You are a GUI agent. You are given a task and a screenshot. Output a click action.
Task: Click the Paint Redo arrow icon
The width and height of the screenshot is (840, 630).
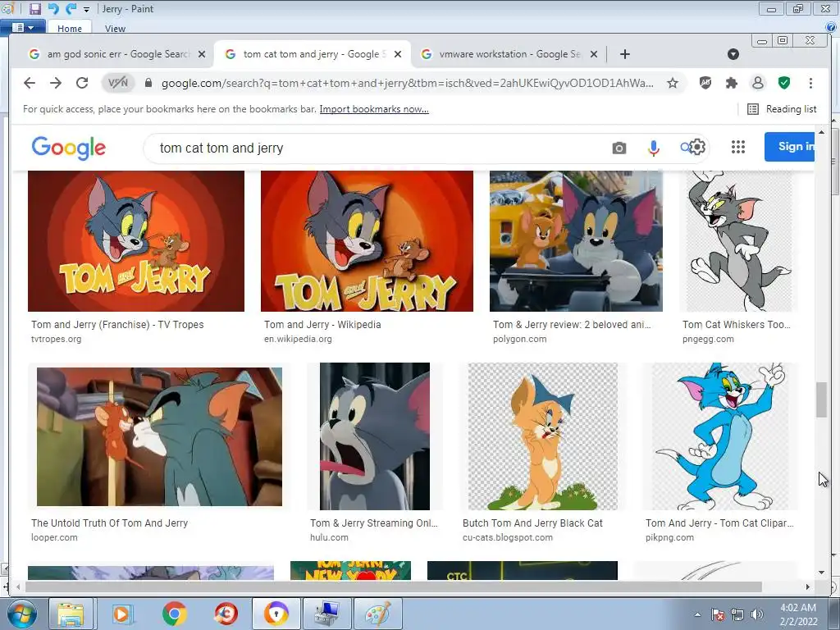(71, 8)
